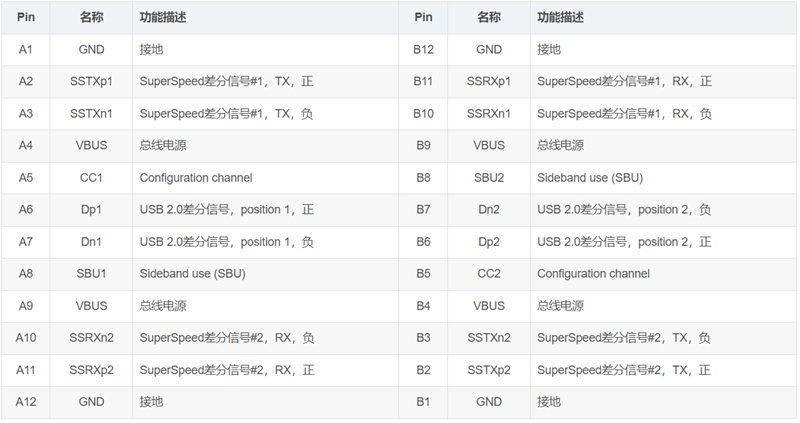Click the SSTXp2 name cell

(x=489, y=369)
